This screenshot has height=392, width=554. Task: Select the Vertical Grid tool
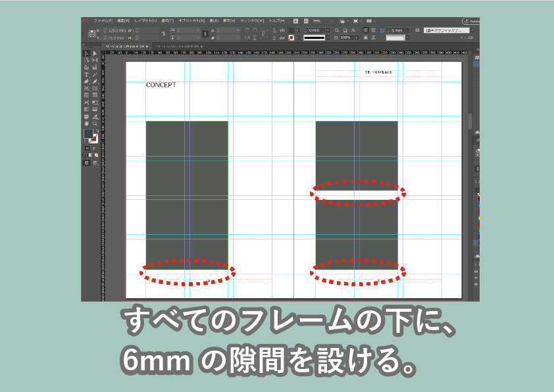point(95,95)
